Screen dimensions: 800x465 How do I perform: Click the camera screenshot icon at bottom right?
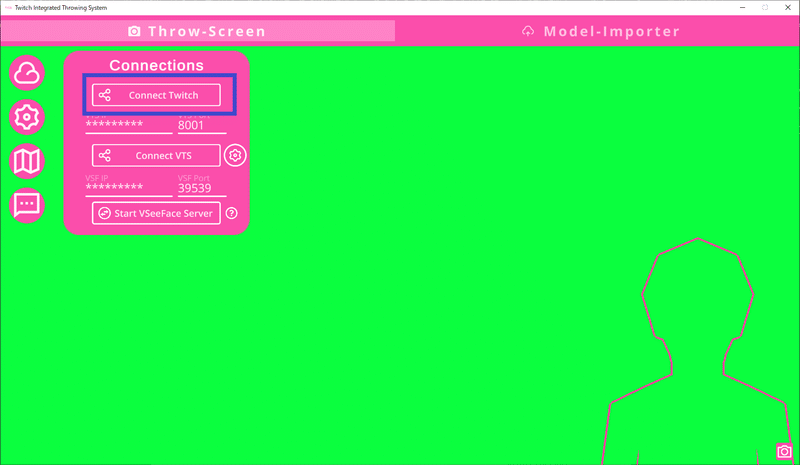point(784,452)
